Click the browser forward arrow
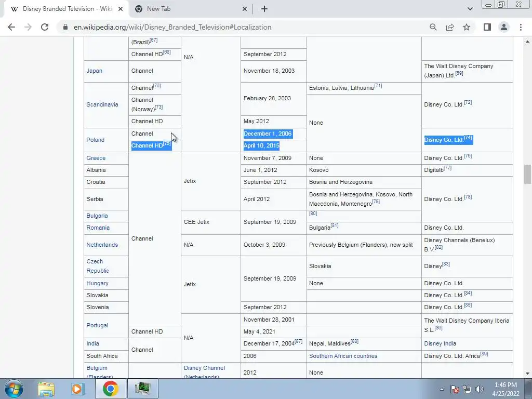This screenshot has width=532, height=399. (x=28, y=27)
